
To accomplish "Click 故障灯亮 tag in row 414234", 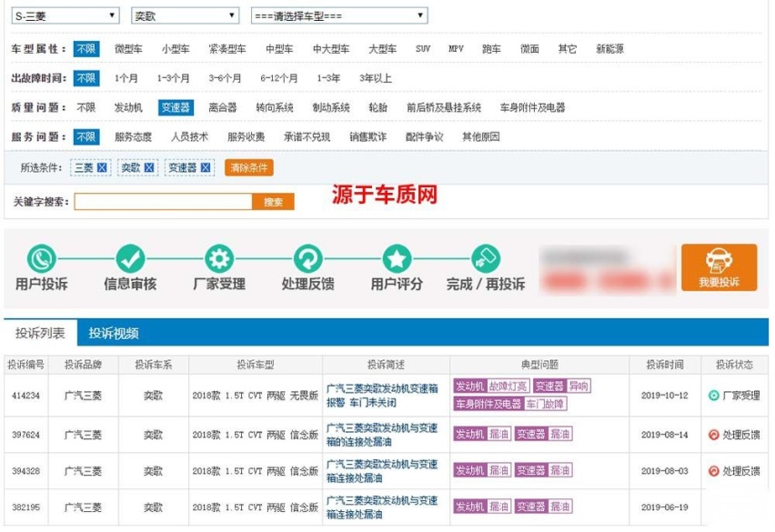I will click(508, 386).
